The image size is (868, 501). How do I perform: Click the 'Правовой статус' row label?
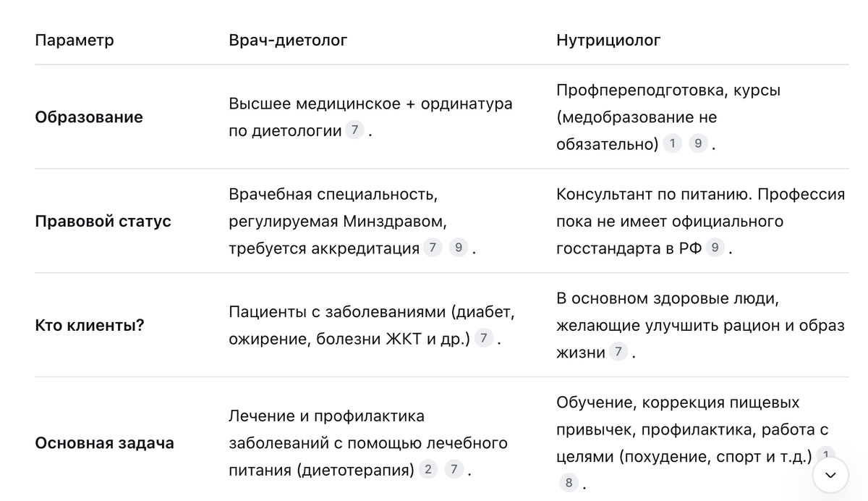(x=103, y=221)
